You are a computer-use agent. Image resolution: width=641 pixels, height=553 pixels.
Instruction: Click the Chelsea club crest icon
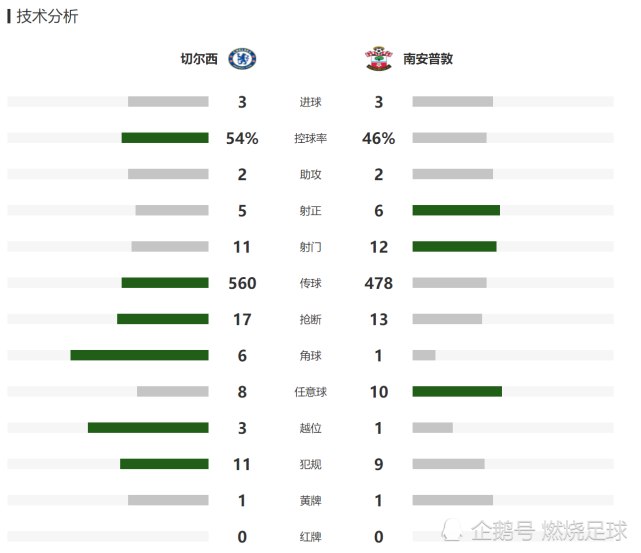(x=242, y=59)
